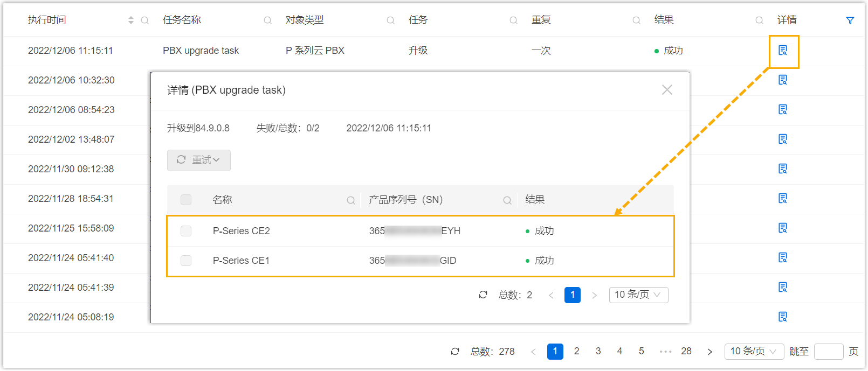Viewport: 868px width, 371px height.
Task: Jump to page 28 of the task list
Action: [x=686, y=352]
